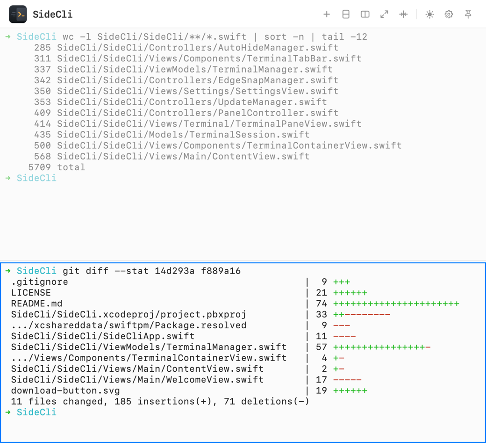Screen dimensions: 486x448
Task: Pin the SideCli panel with pin icon
Action: (x=468, y=14)
